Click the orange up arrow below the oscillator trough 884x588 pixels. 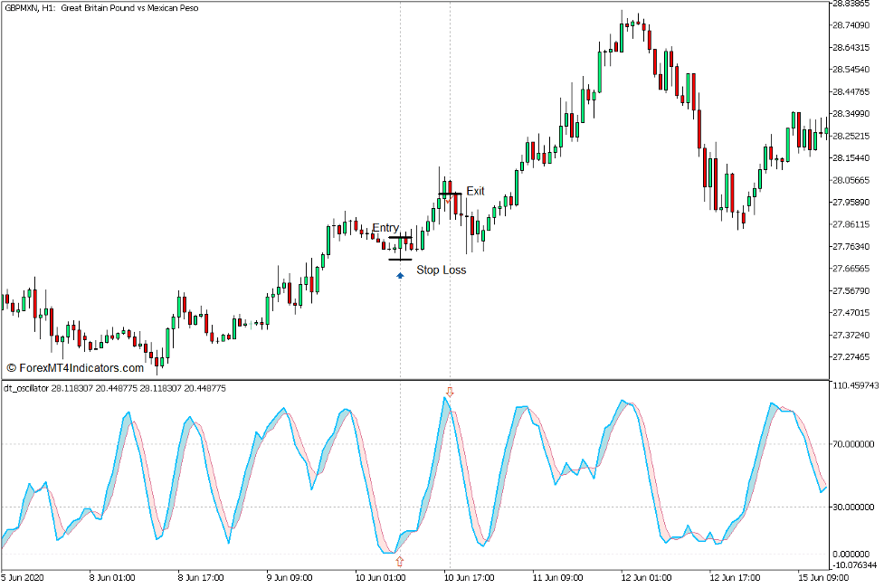click(x=400, y=561)
